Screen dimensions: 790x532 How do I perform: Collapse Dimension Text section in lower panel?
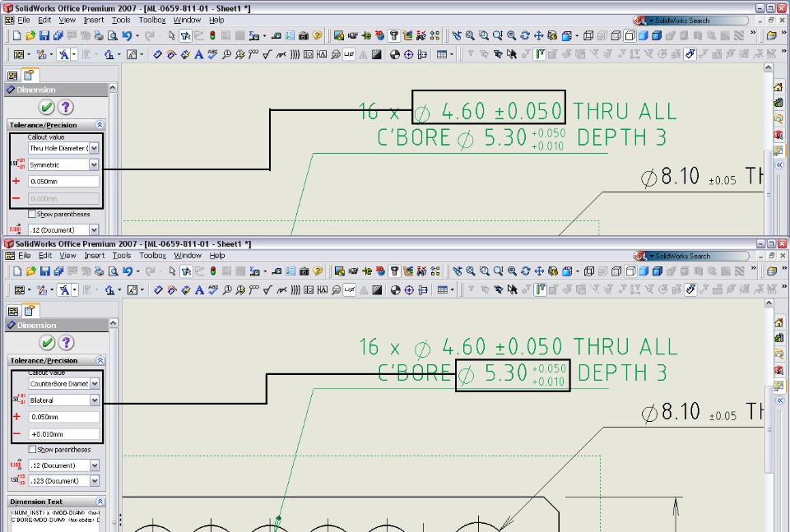[x=100, y=502]
